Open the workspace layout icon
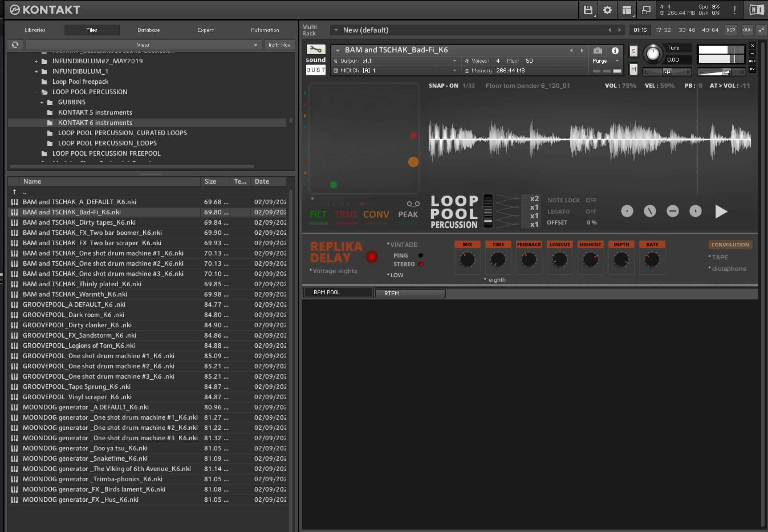The width and height of the screenshot is (768, 532). click(x=627, y=10)
